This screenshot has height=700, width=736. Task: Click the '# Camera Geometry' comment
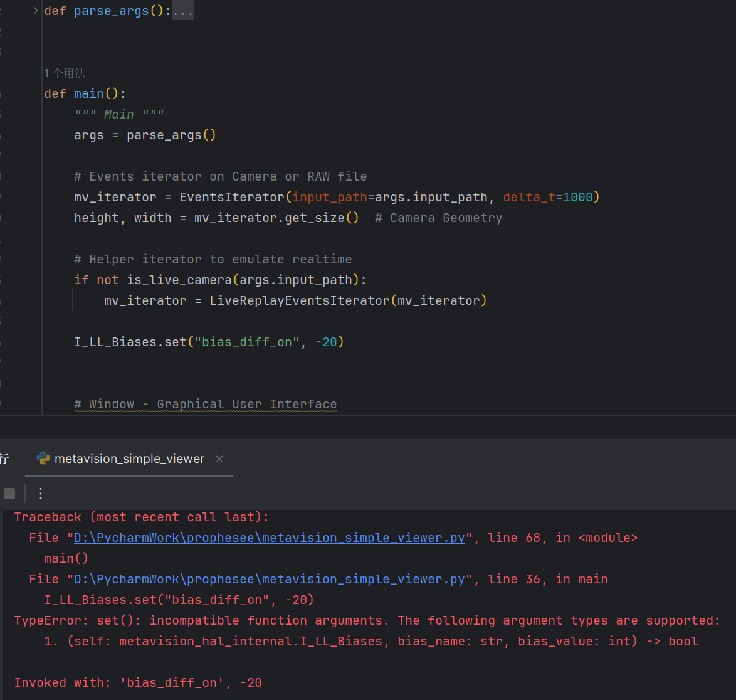(438, 218)
